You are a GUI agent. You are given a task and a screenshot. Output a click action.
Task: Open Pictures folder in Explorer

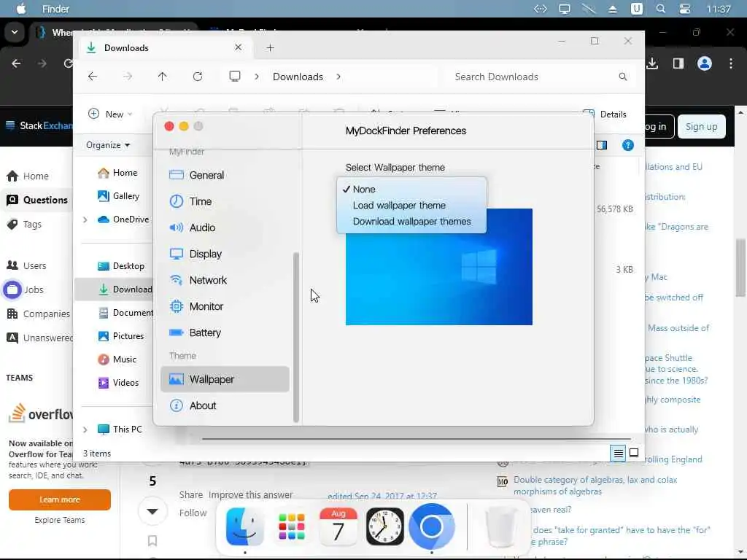point(121,335)
